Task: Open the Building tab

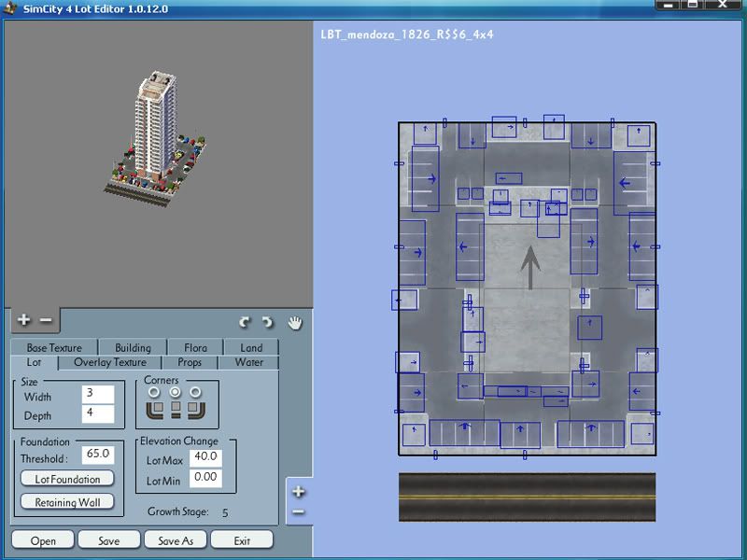Action: click(133, 347)
